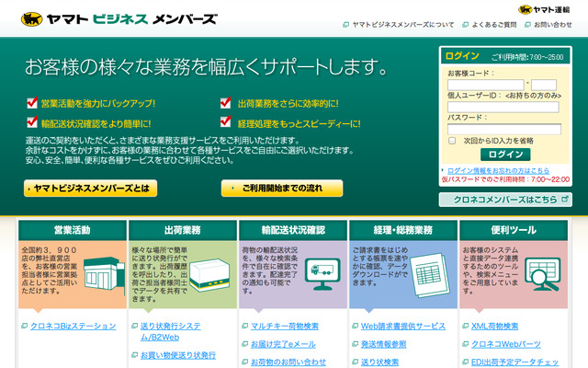Click the Yamato Business Members black cat logo
The height and width of the screenshot is (368, 588).
coord(32,18)
